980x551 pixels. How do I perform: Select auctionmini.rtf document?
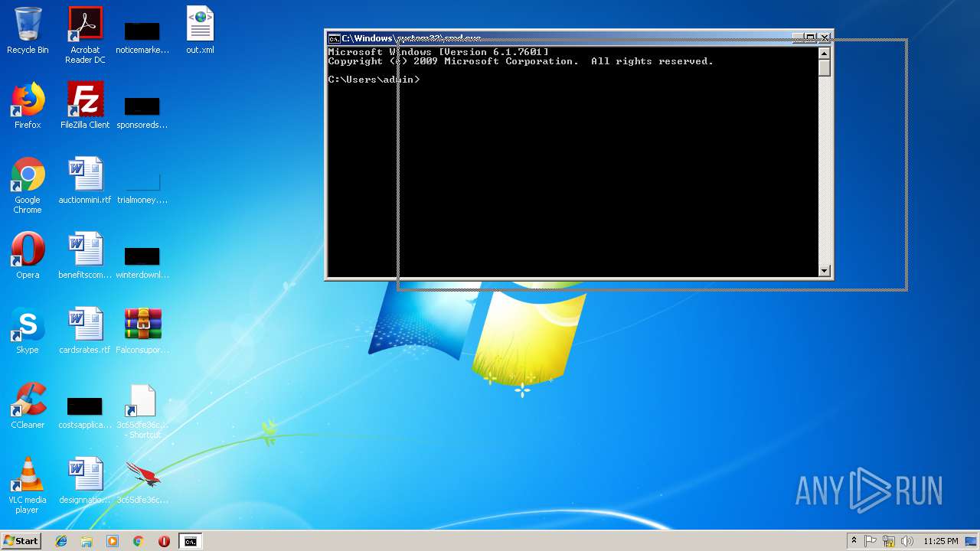pyautogui.click(x=85, y=181)
